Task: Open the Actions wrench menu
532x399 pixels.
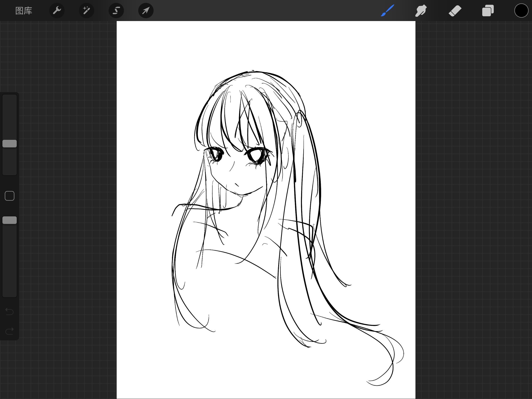Action: [57, 11]
